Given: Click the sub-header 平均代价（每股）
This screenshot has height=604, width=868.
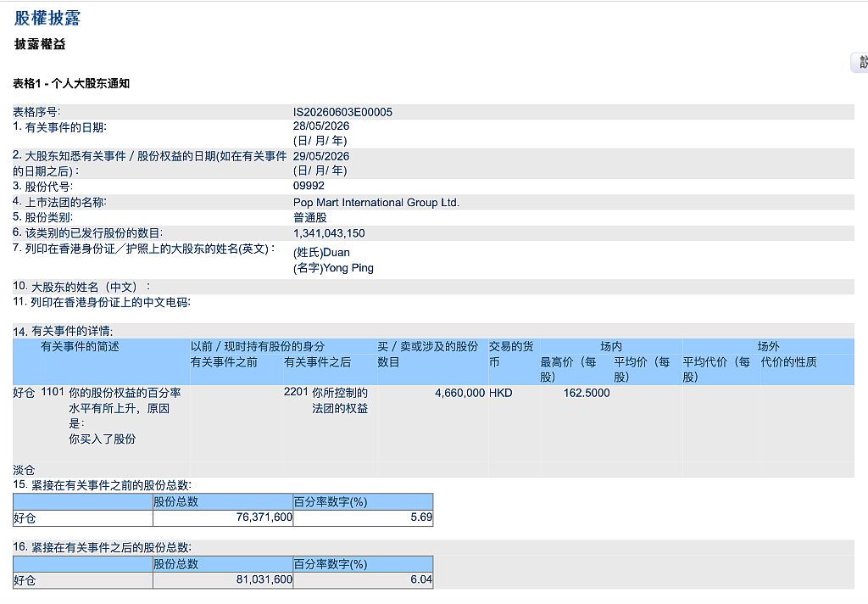Looking at the screenshot, I should pos(716,370).
